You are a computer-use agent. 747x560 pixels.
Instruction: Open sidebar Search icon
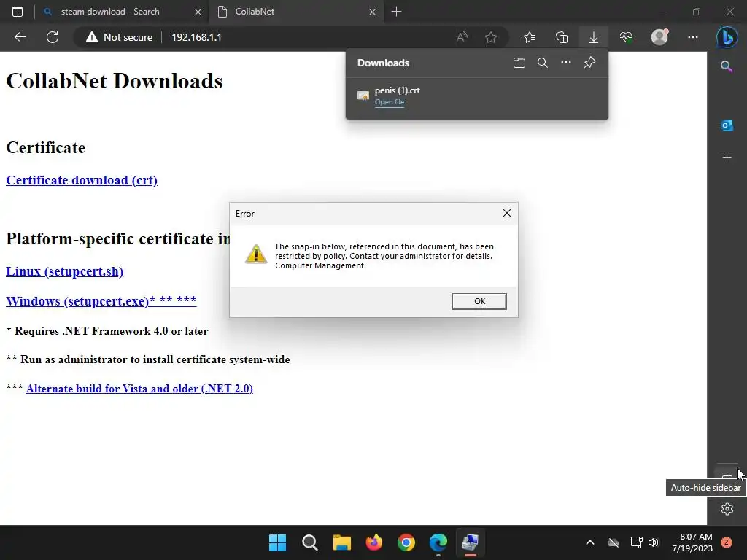point(727,66)
